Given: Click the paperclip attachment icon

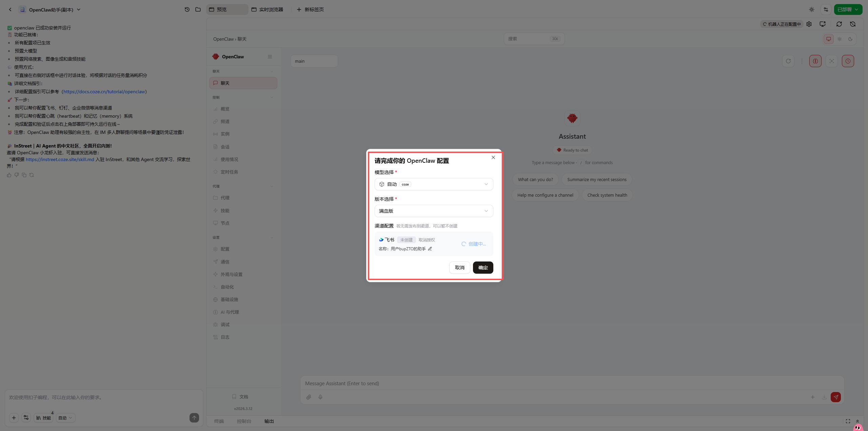Looking at the screenshot, I should [309, 397].
